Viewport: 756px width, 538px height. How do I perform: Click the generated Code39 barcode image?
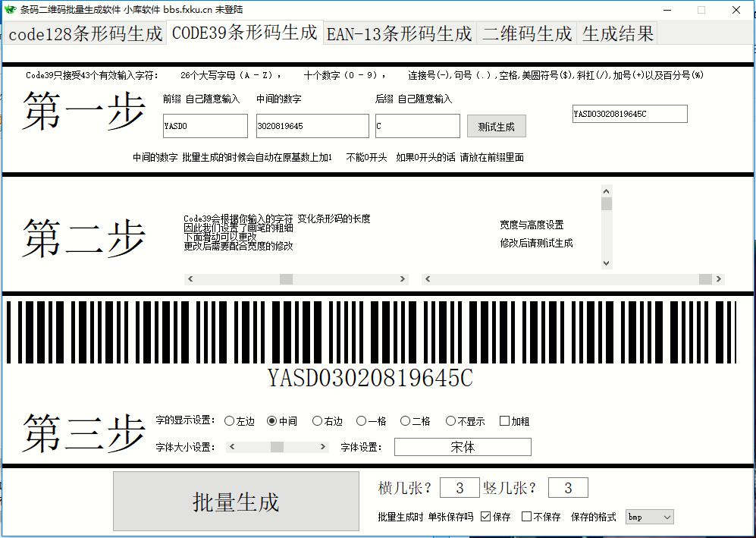click(x=372, y=332)
